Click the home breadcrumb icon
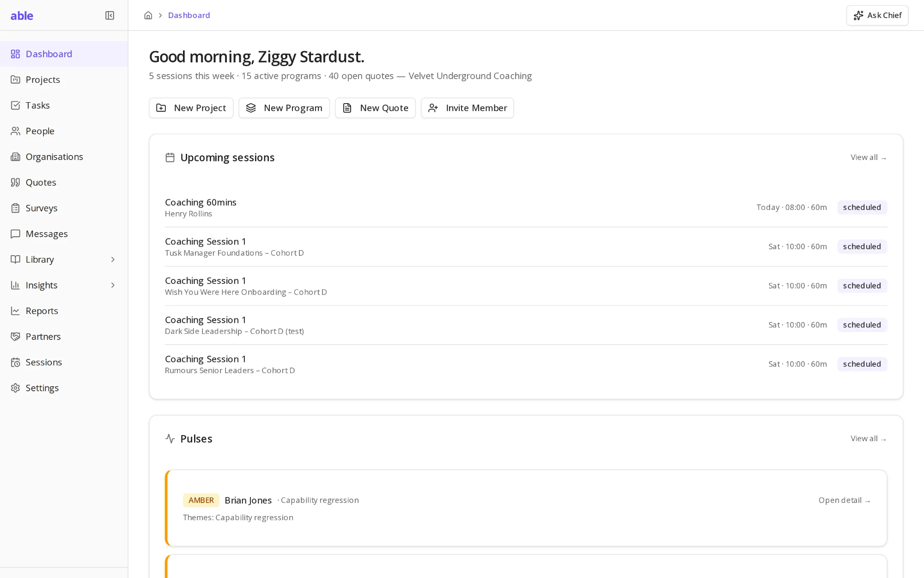 (148, 15)
